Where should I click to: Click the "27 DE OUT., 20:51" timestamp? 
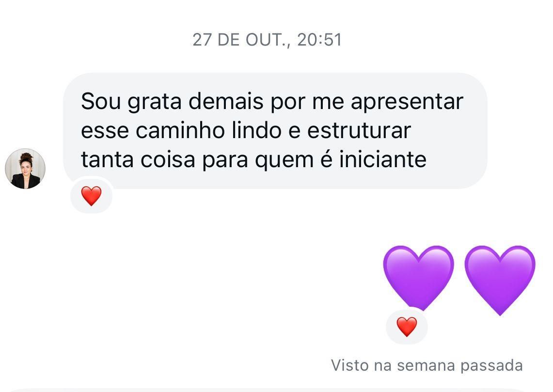tap(267, 40)
